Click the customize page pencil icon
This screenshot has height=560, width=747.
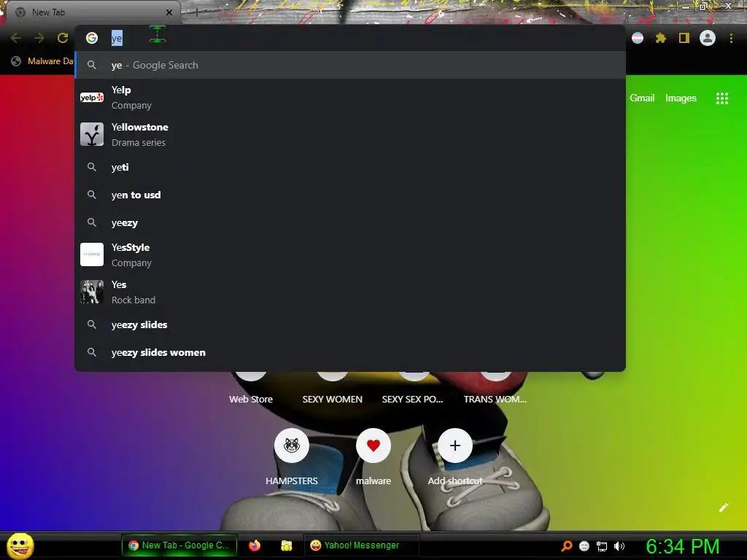click(724, 507)
